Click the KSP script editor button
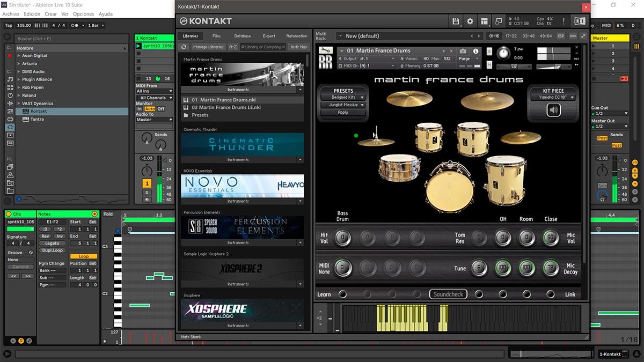 pyautogui.click(x=561, y=36)
